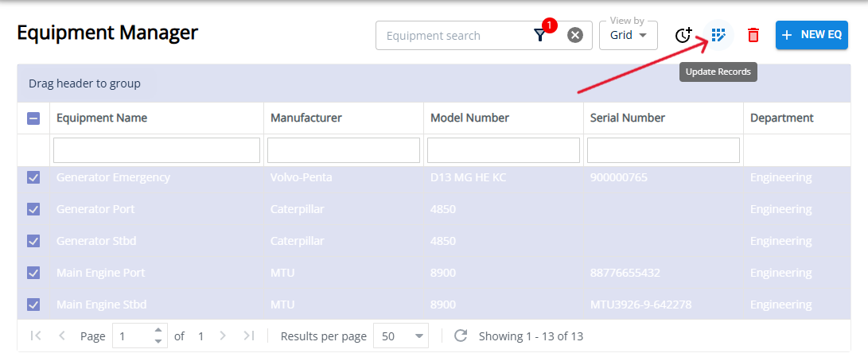
Task: Open the View by Grid dropdown
Action: point(629,35)
